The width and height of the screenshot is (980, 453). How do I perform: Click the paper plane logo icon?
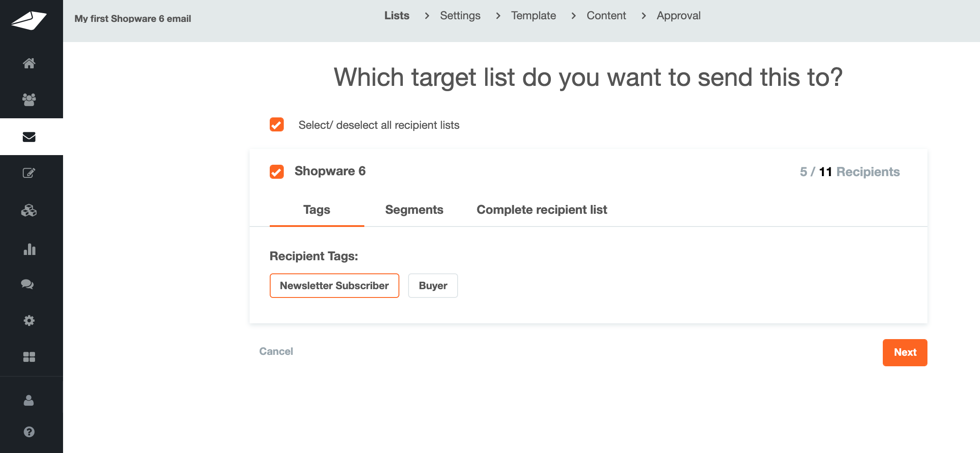pos(29,20)
